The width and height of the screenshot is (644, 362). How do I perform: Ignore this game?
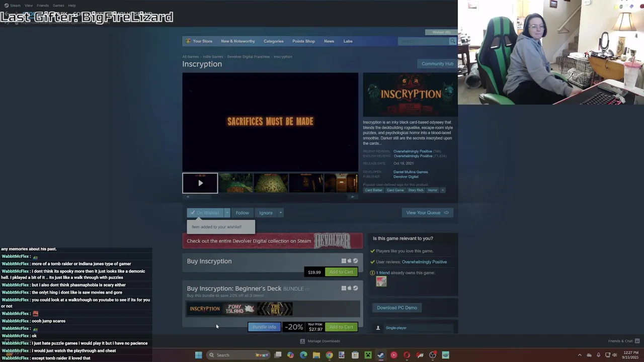point(266,213)
